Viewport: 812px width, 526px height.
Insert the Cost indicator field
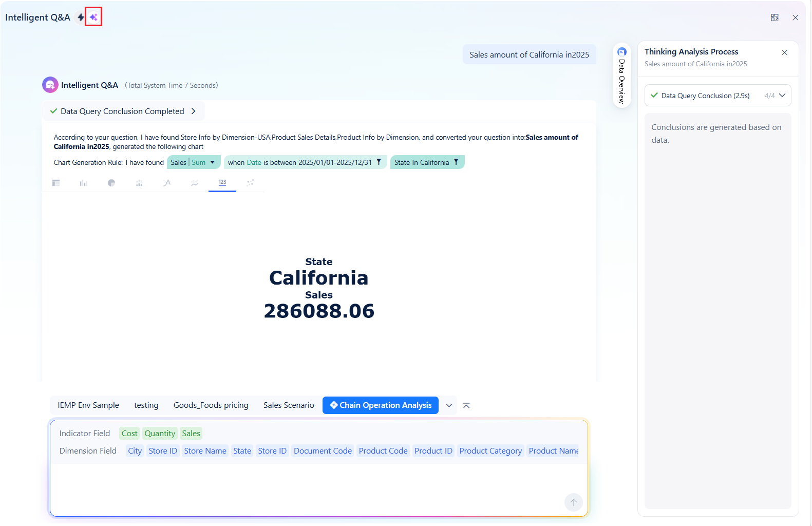coord(129,434)
